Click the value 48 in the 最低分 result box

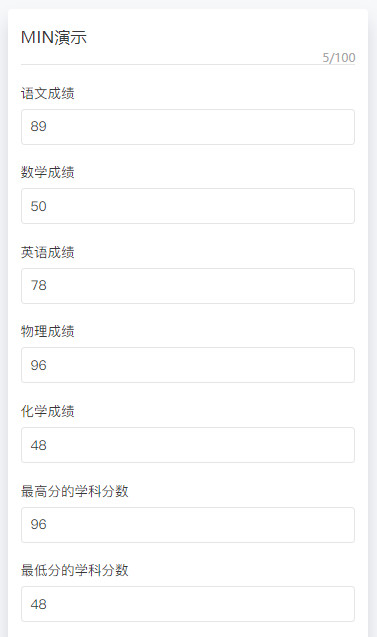click(39, 604)
